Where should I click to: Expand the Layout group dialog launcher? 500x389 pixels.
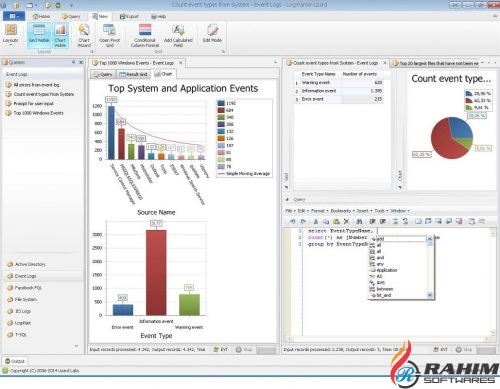pos(91,52)
